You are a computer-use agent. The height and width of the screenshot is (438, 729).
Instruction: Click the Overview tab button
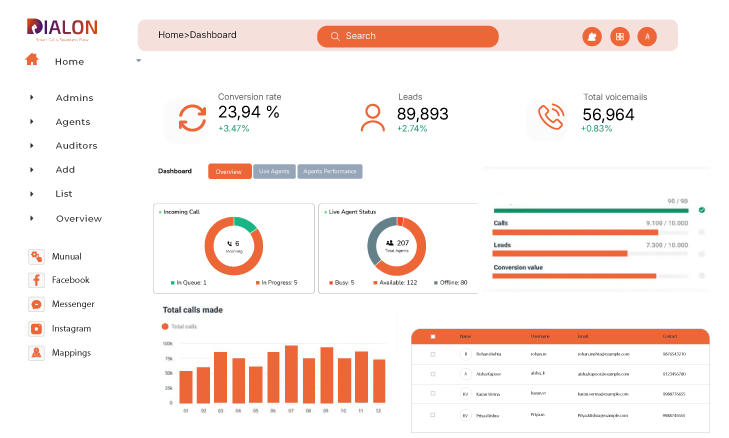229,171
